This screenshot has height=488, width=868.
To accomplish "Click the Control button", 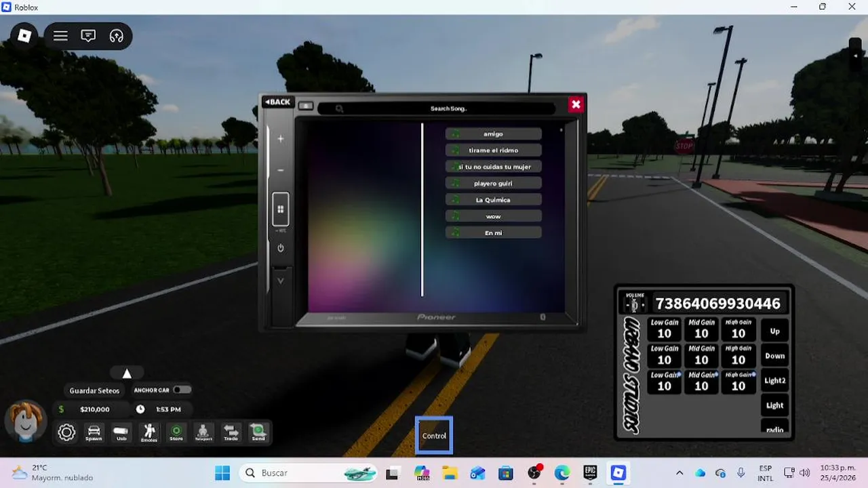I will [x=434, y=436].
